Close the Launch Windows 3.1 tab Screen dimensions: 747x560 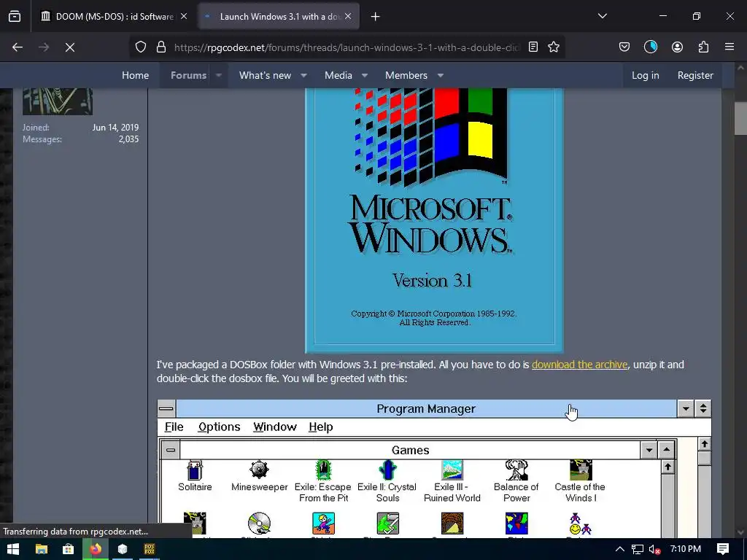pos(348,16)
